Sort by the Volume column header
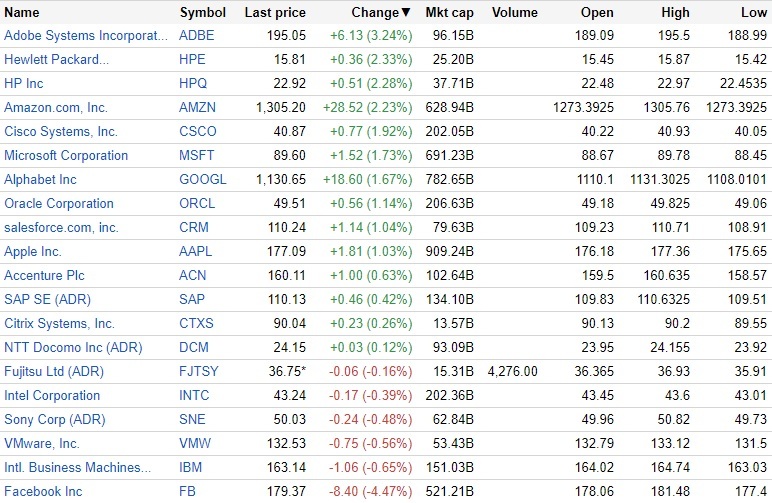Viewport: 772px width, 503px height. pyautogui.click(x=515, y=13)
